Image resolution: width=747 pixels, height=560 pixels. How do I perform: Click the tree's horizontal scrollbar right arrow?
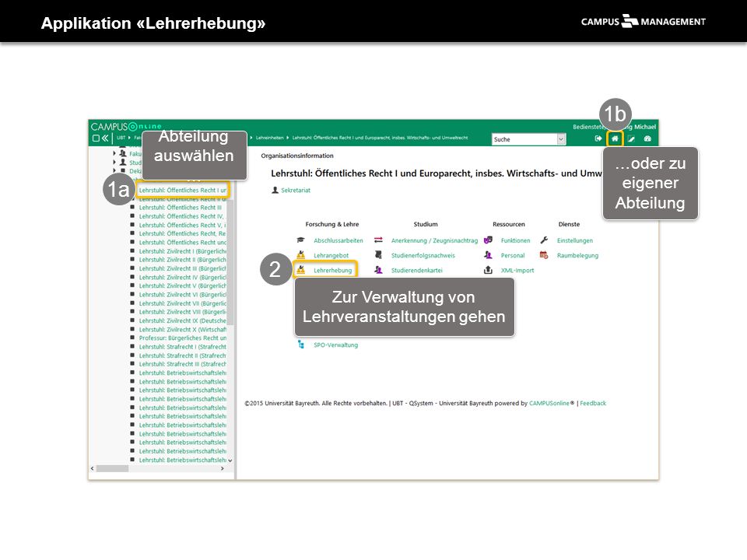222,468
